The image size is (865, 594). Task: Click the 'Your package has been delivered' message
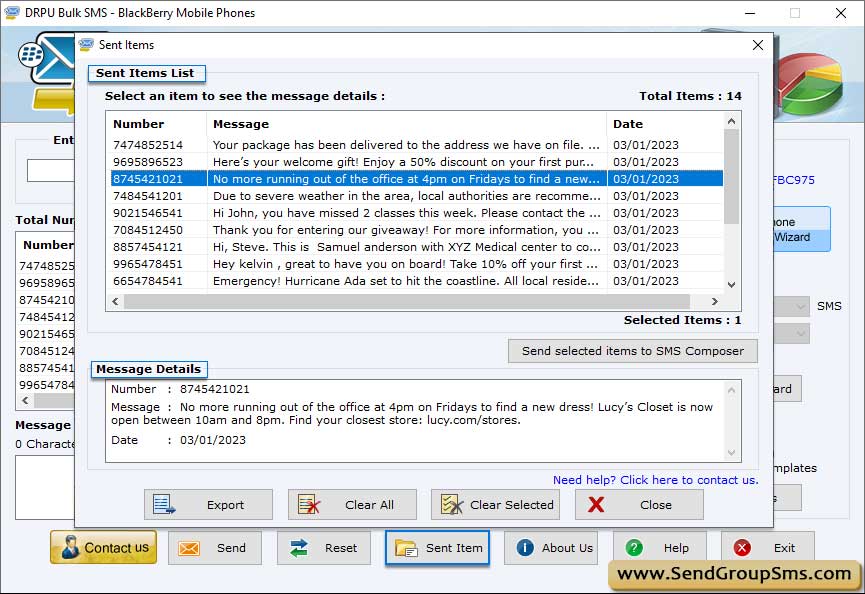point(406,145)
